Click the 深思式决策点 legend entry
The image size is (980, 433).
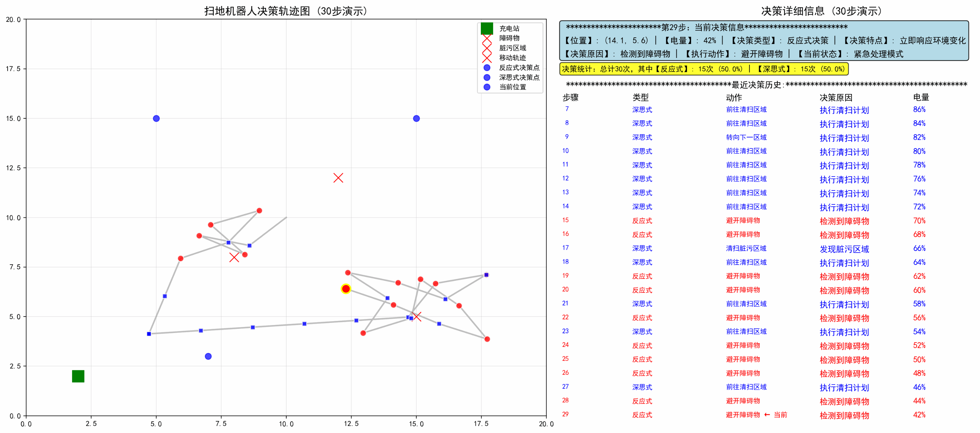pos(519,77)
